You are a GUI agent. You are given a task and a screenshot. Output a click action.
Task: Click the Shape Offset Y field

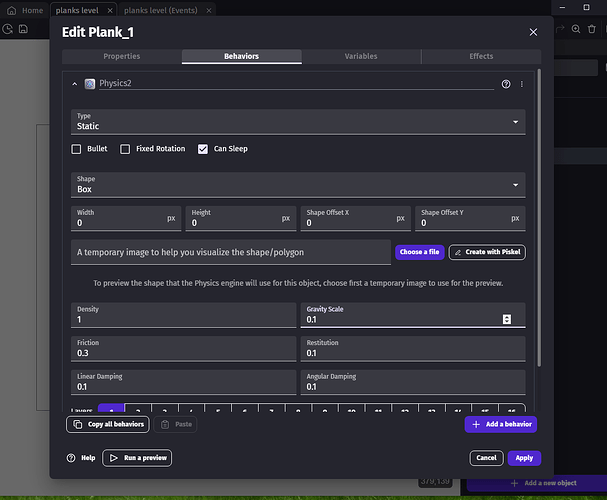coord(470,219)
